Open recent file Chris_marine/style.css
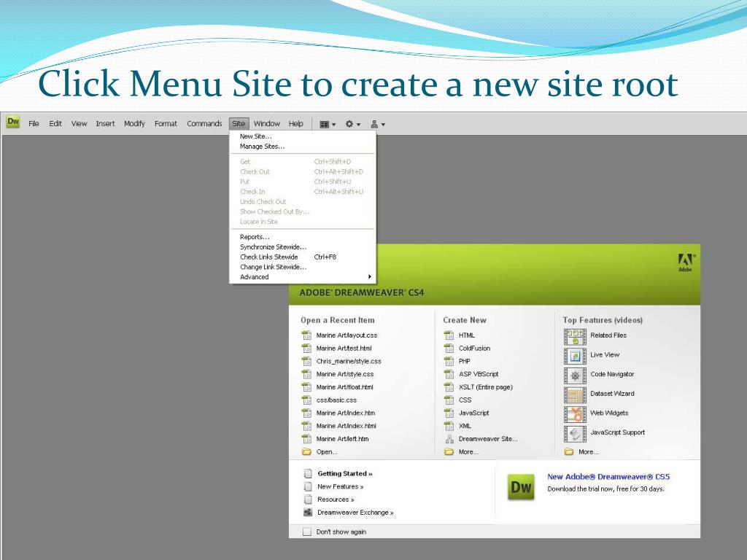Viewport: 747px width, 560px height. click(x=349, y=361)
